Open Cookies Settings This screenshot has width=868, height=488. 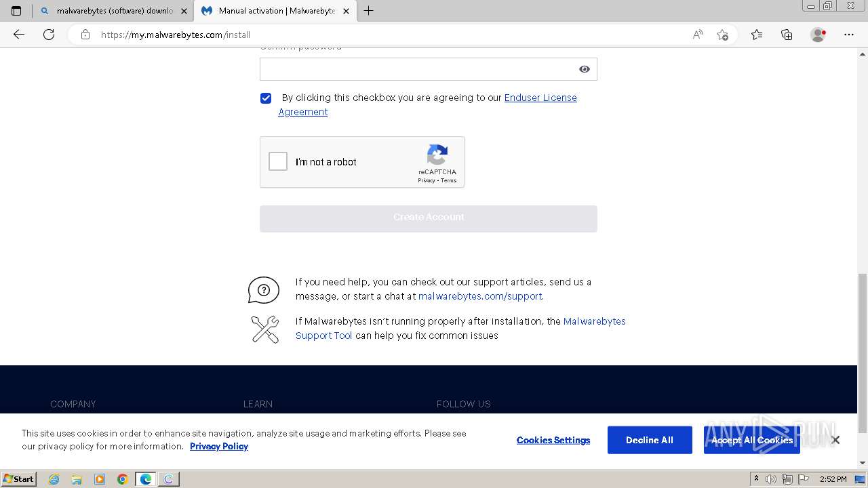pos(553,440)
